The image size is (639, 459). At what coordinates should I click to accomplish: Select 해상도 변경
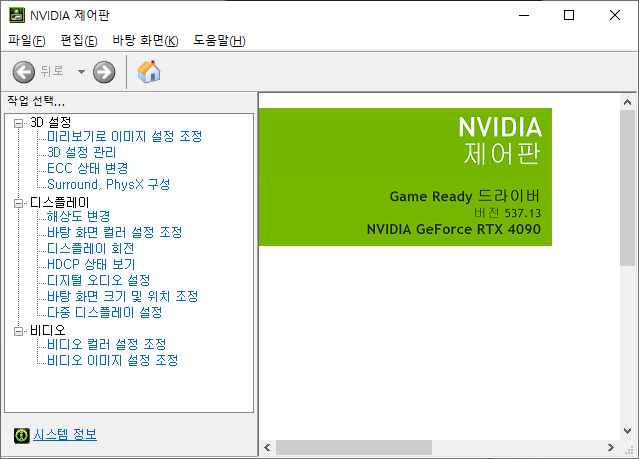pos(79,216)
